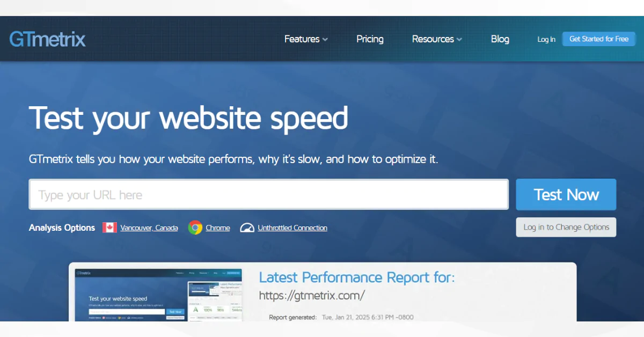The width and height of the screenshot is (644, 337).
Task: Expand the Resources dropdown chevron
Action: 459,40
